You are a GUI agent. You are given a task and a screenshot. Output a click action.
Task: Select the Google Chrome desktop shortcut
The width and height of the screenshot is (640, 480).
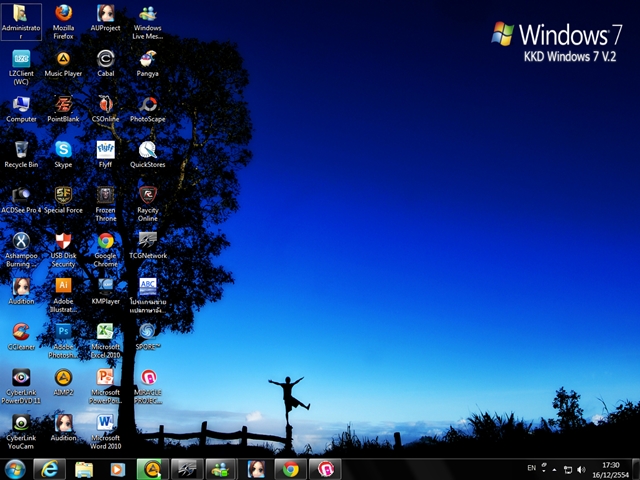point(105,250)
